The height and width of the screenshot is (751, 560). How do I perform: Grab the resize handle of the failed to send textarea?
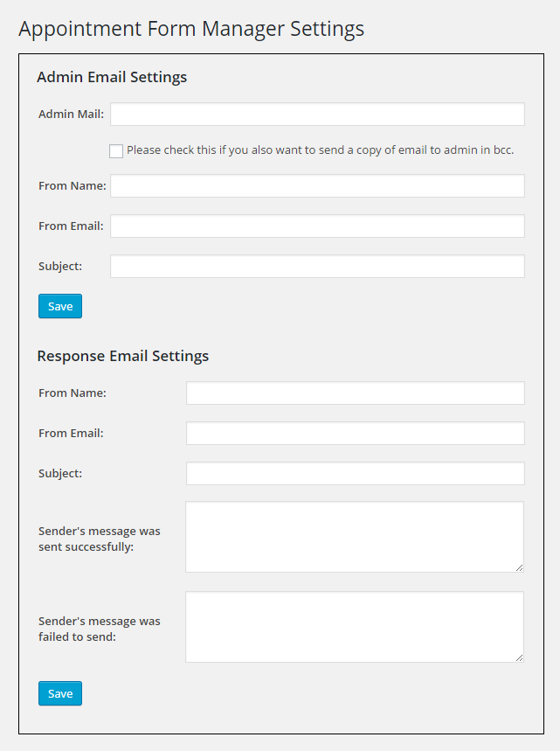[x=519, y=657]
